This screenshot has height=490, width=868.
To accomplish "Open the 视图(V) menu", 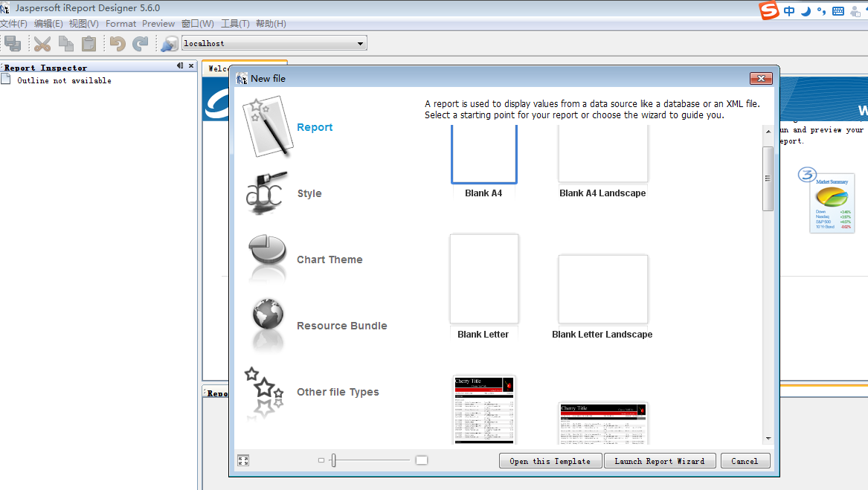I will [83, 24].
